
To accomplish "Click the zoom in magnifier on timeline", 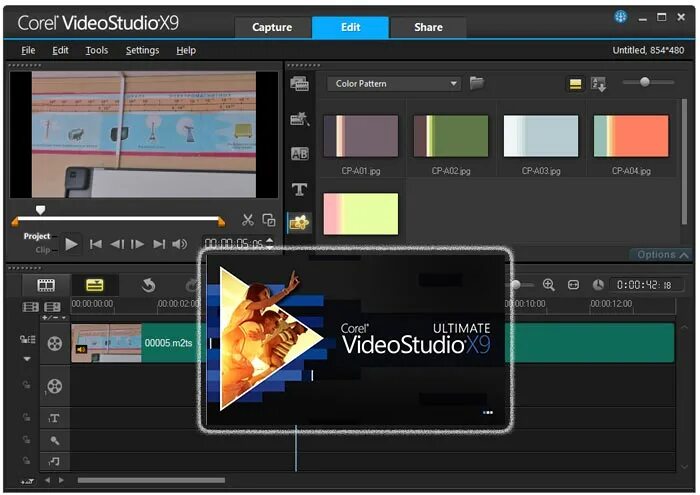I will pyautogui.click(x=549, y=285).
